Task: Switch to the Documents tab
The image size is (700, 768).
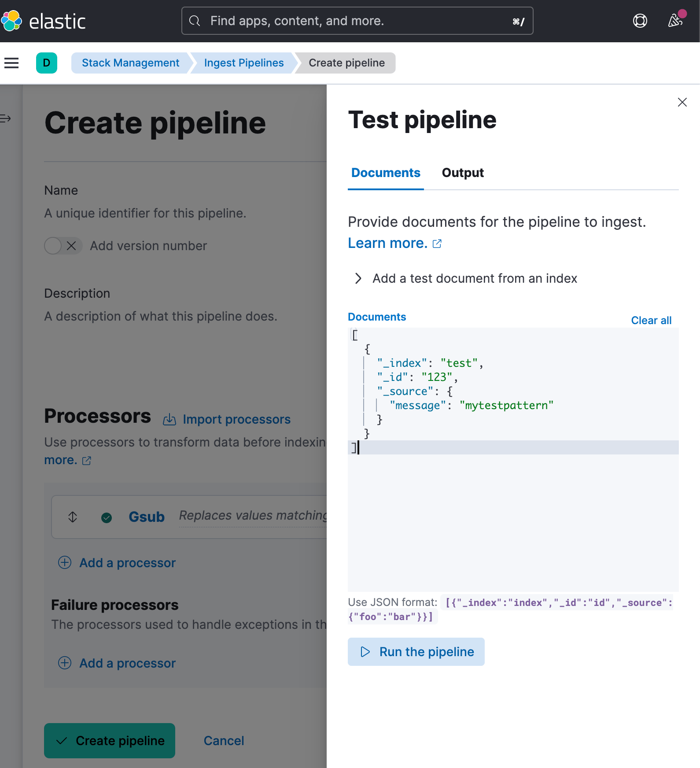Action: tap(386, 173)
